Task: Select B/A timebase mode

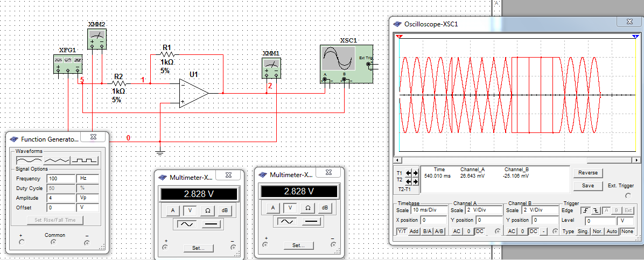Action: coord(427,231)
